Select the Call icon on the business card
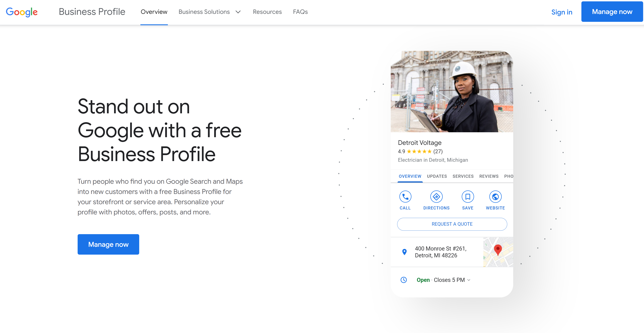 pos(405,197)
